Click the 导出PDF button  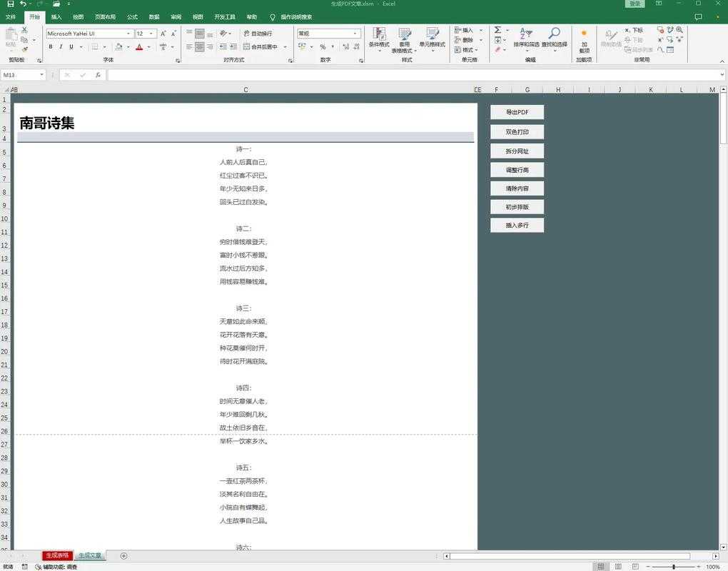(517, 113)
